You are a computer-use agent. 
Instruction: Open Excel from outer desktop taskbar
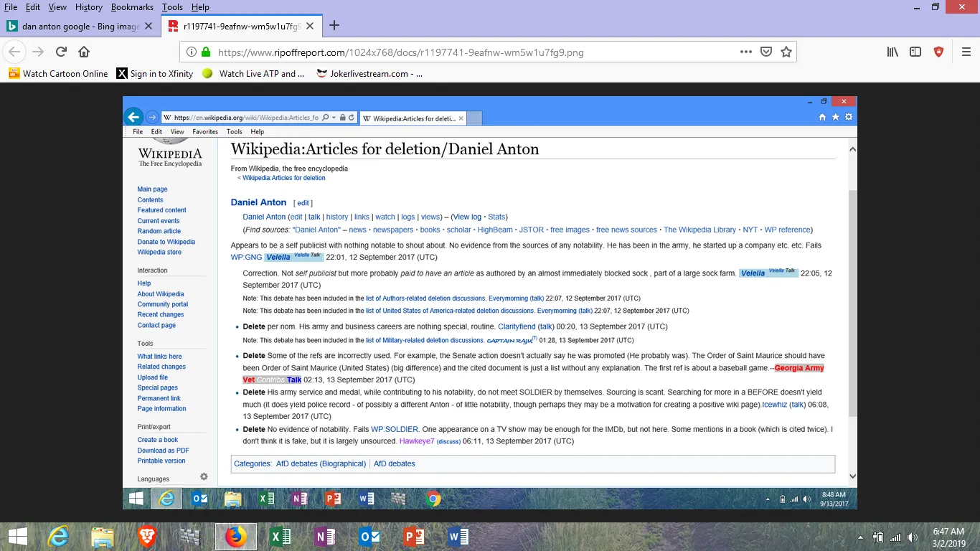(281, 537)
